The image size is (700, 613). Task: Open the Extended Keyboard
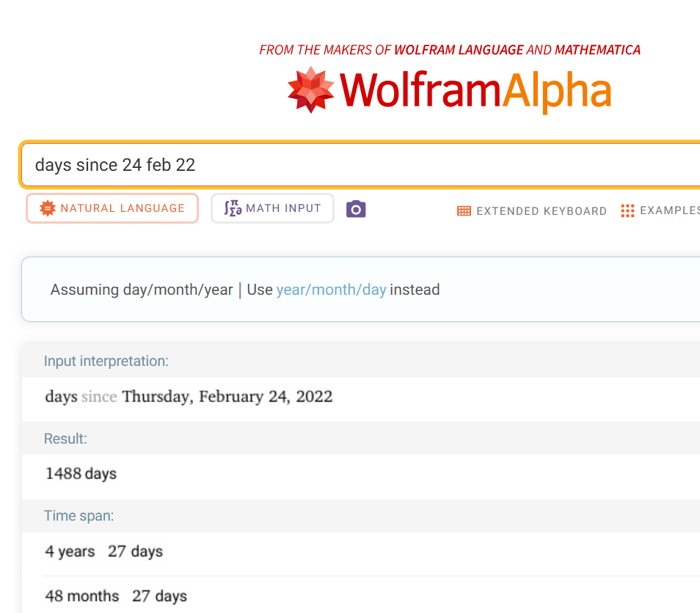tap(532, 211)
